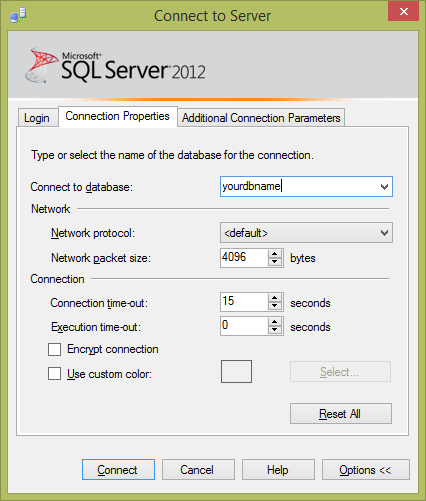Toggle the Use custom color checkbox
The image size is (426, 501).
click(x=54, y=374)
